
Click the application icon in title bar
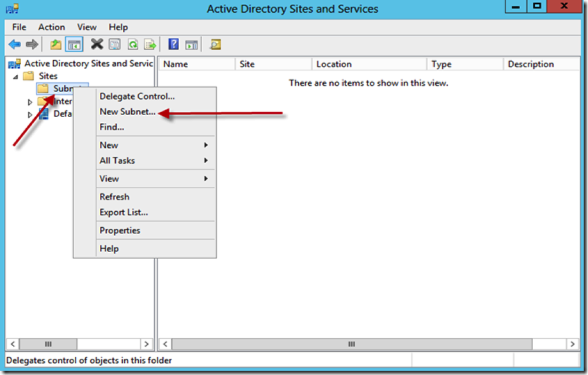click(12, 8)
